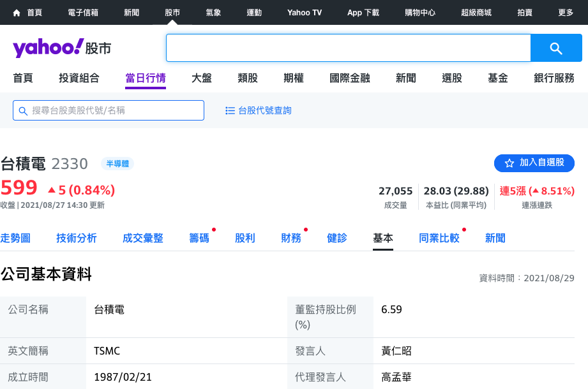Switch to the 股利 tab
The width and height of the screenshot is (588, 389).
(x=245, y=238)
